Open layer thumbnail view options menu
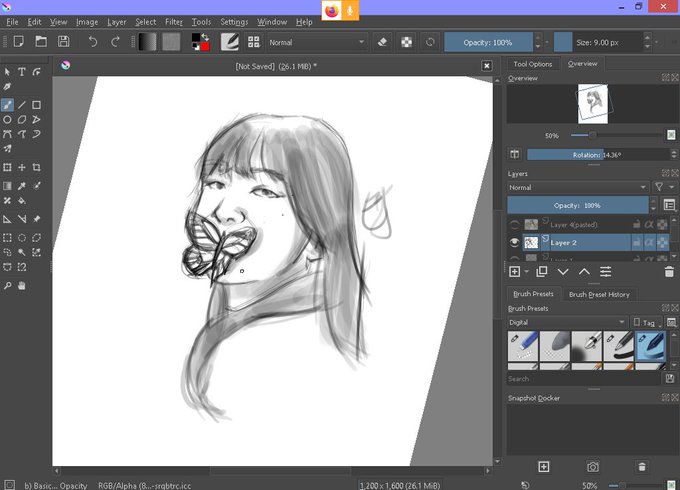The image size is (680, 490). point(669,205)
